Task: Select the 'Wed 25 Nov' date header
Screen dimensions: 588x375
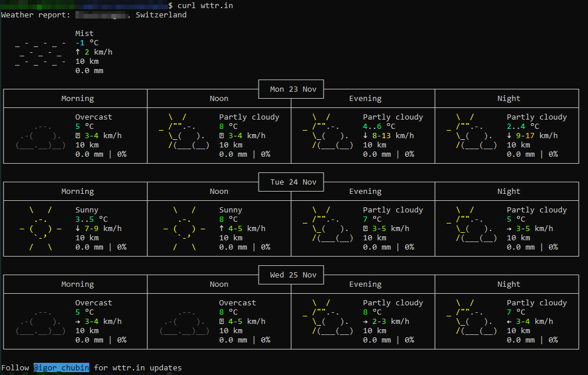Action: [x=293, y=275]
